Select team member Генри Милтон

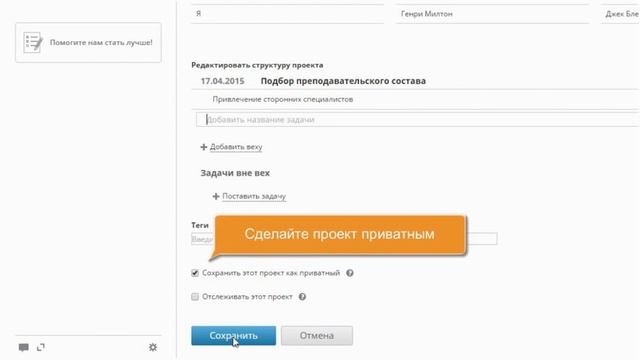click(x=427, y=14)
